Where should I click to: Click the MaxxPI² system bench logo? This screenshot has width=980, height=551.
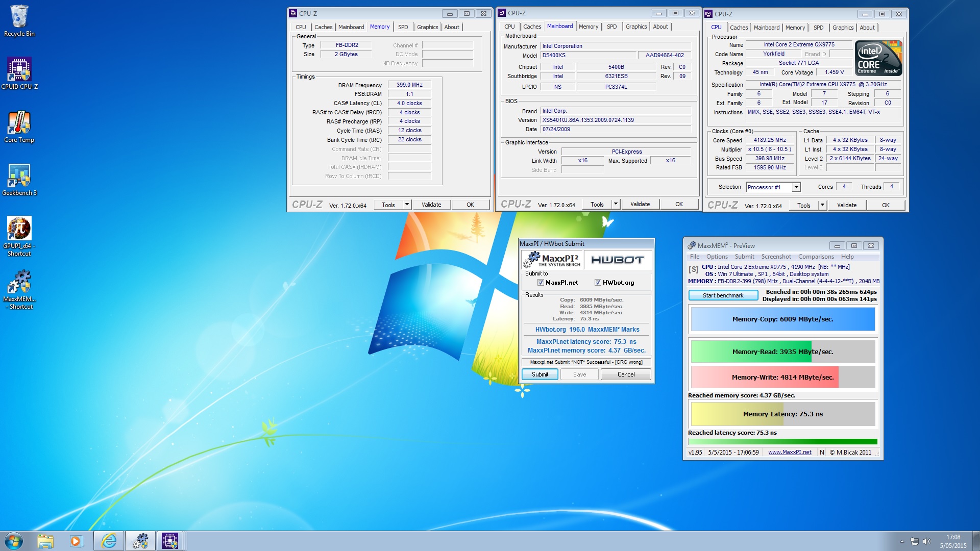click(x=552, y=259)
